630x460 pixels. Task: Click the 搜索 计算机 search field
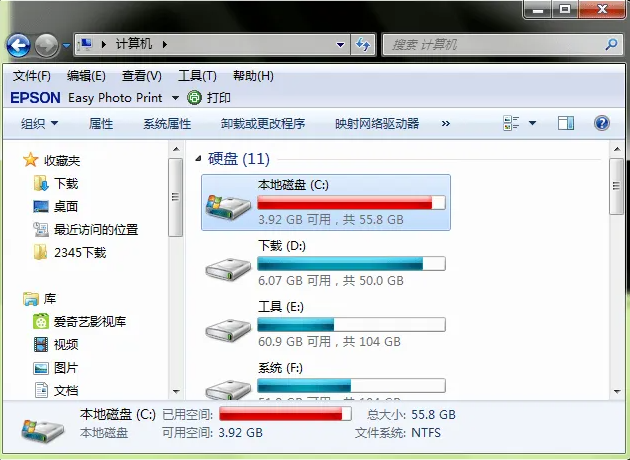(x=493, y=44)
